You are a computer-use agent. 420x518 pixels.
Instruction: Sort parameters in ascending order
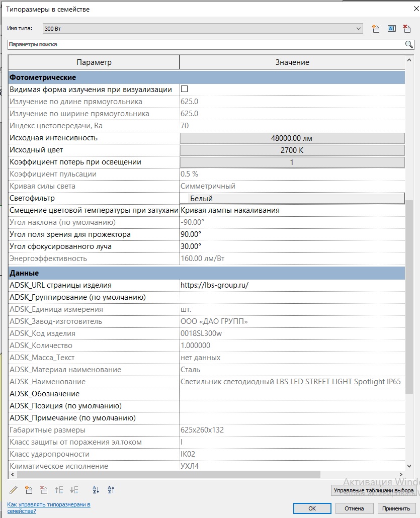[x=96, y=490]
